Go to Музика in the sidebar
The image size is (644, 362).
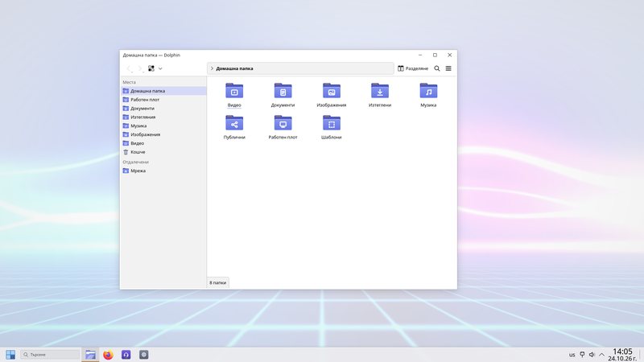(163, 125)
